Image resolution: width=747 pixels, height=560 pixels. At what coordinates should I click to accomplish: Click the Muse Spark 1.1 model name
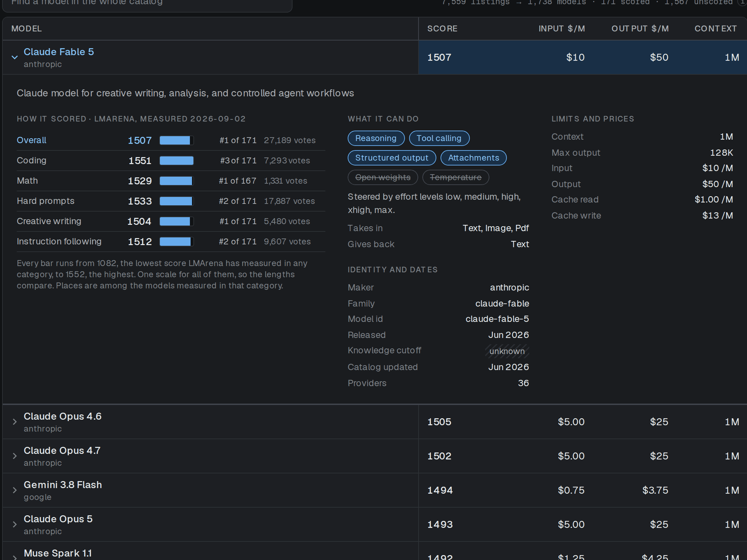58,553
